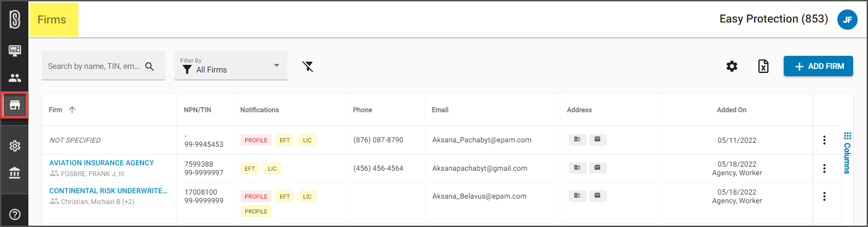Screen dimensions: 868x227
Task: Open the bank institution icon in sidebar
Action: (x=15, y=173)
